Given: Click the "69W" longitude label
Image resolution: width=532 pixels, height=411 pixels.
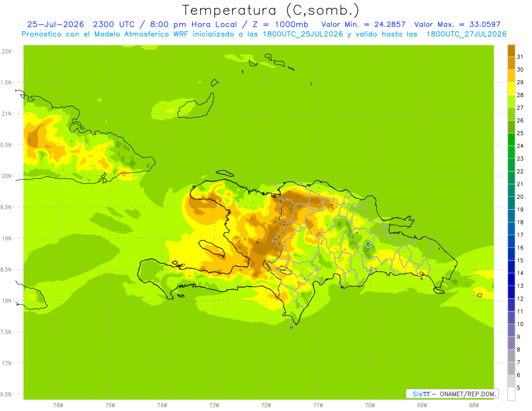Looking at the screenshot, I should [x=422, y=405].
